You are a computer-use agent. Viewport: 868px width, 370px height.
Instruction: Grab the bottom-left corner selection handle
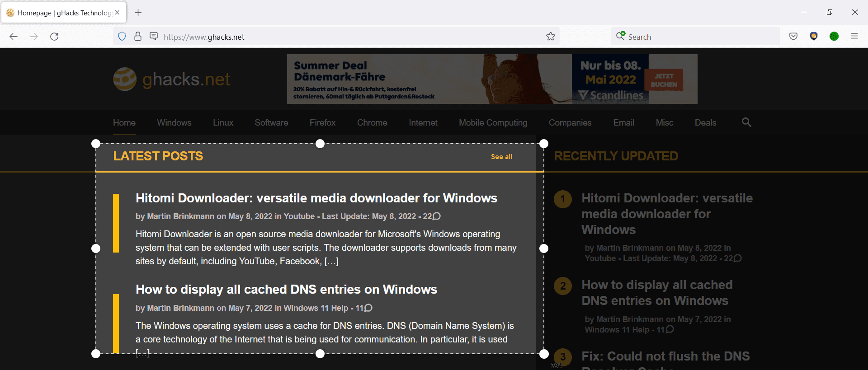pyautogui.click(x=96, y=354)
